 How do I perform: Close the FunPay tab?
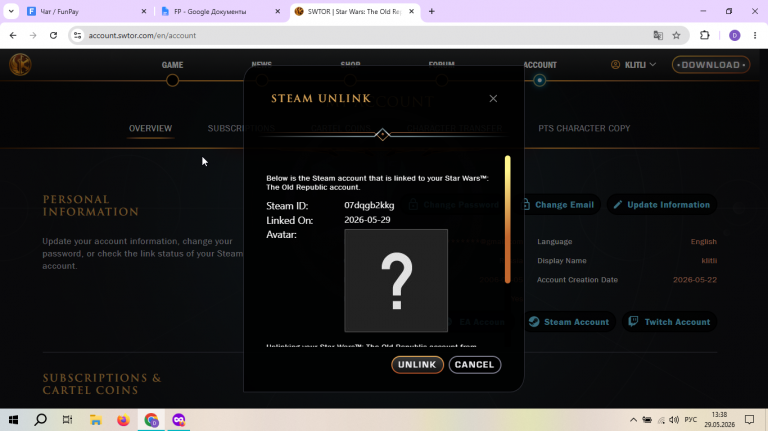pos(144,11)
